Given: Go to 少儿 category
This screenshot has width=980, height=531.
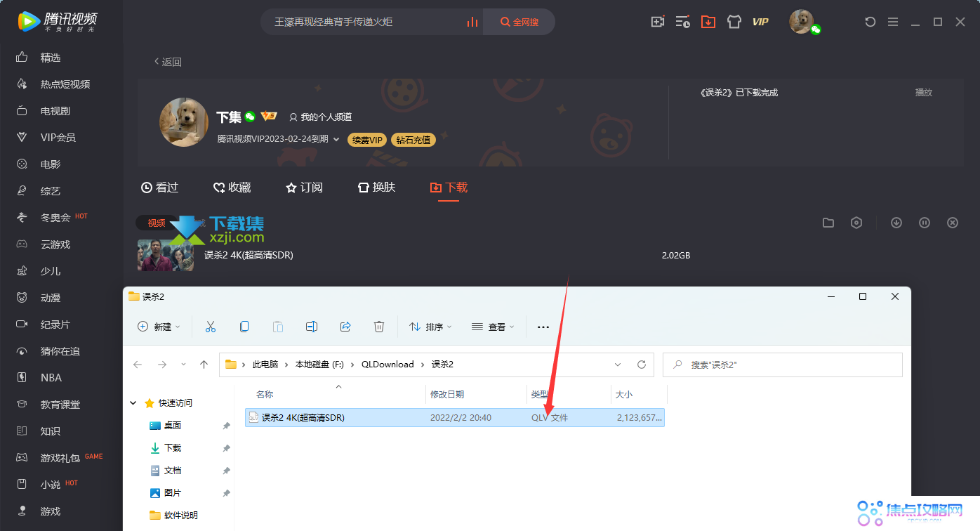Looking at the screenshot, I should (x=51, y=271).
